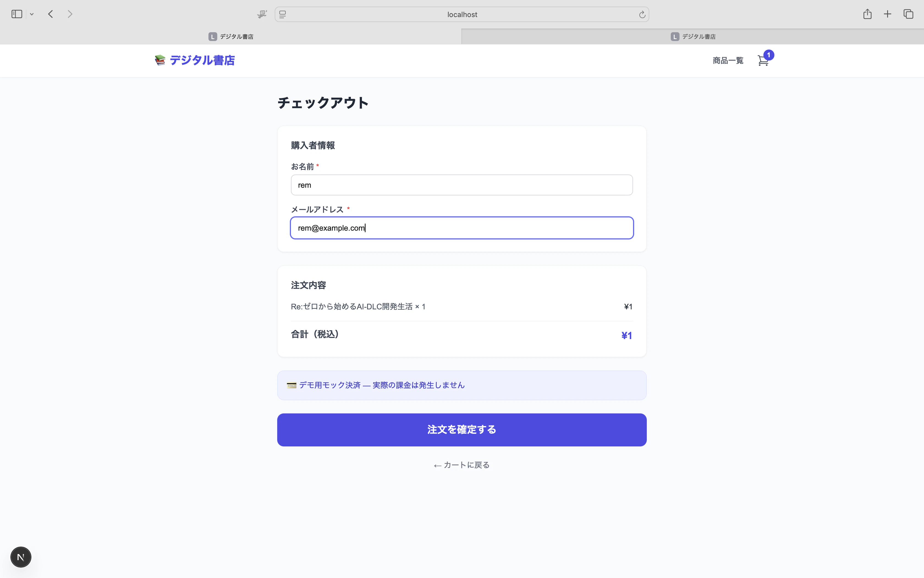Open the sidebar options chevron dropdown

[x=32, y=14]
